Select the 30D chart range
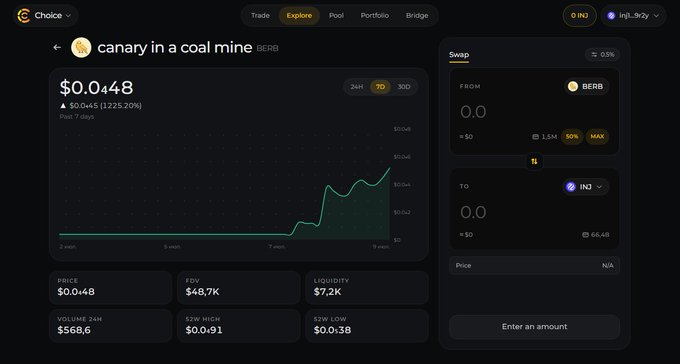 pyautogui.click(x=404, y=87)
